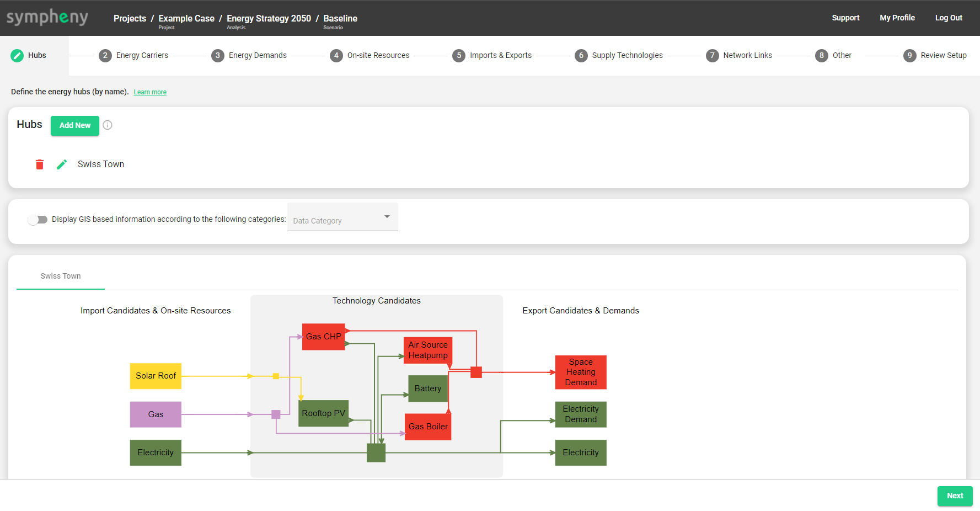Toggle GIS based information display
Screen dimensions: 980x511
(x=38, y=220)
